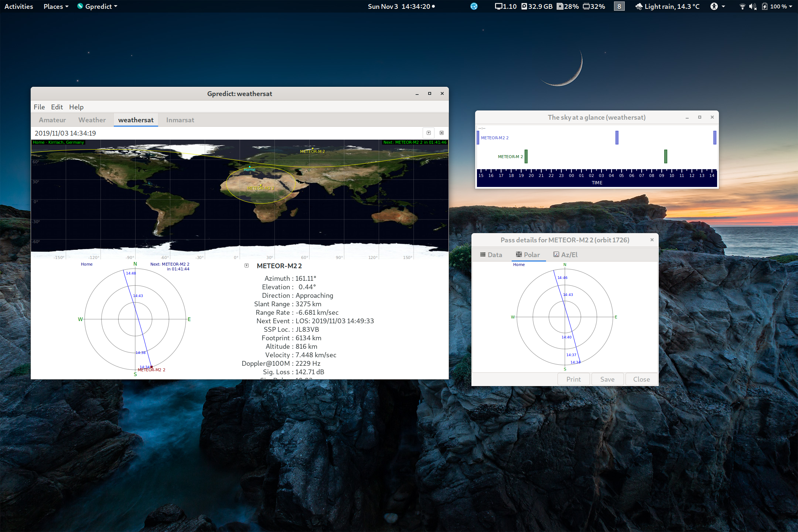Open the Places menu in top bar
Image resolution: width=798 pixels, height=532 pixels.
point(56,6)
